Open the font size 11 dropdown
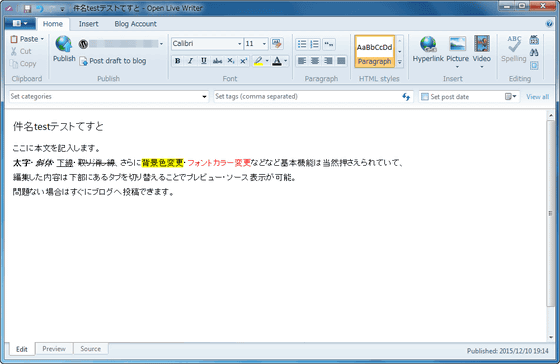Screen dimensions: 560x364 pyautogui.click(x=264, y=44)
